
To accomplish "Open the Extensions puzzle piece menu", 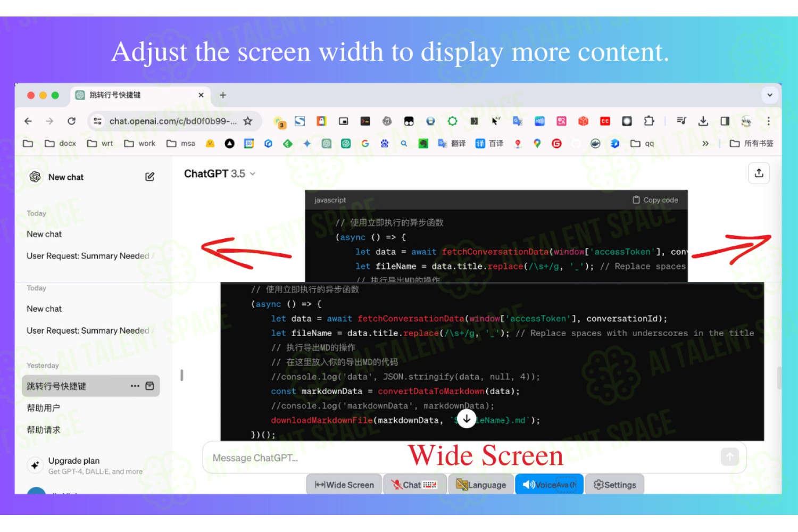I will (649, 121).
